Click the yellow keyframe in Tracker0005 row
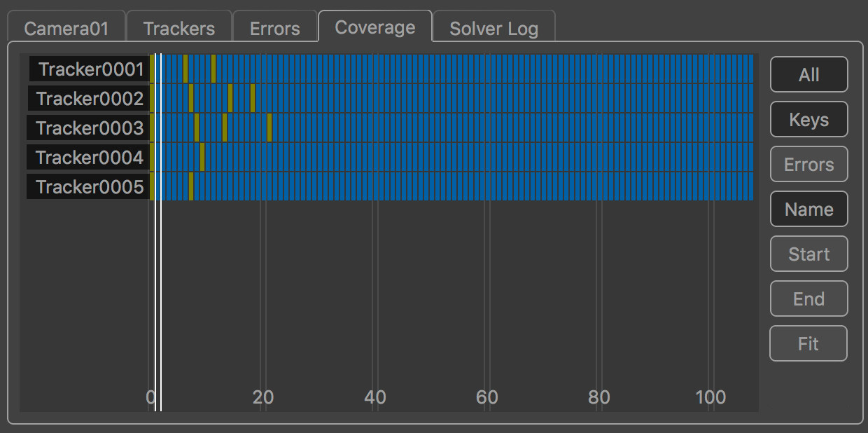Viewport: 868px width, 433px height. pos(191,186)
